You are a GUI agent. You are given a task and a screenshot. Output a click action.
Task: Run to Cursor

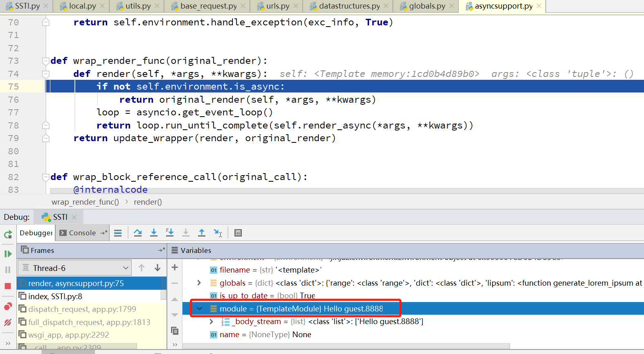[218, 233]
